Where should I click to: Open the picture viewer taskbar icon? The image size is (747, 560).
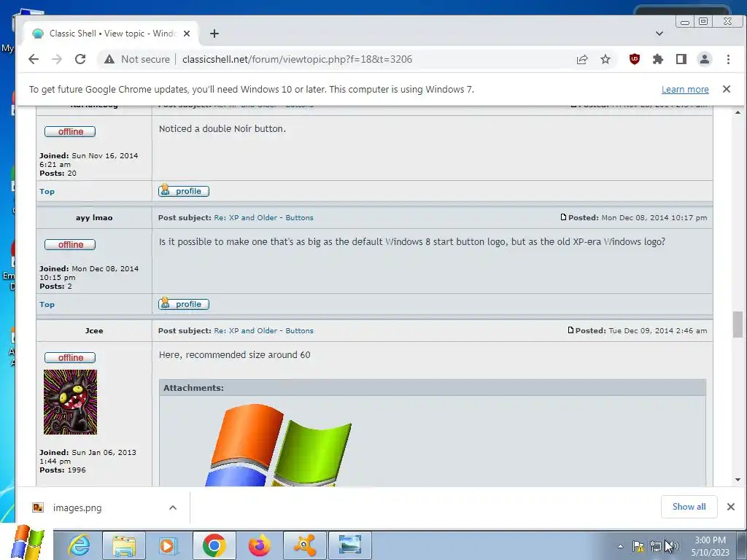(350, 545)
